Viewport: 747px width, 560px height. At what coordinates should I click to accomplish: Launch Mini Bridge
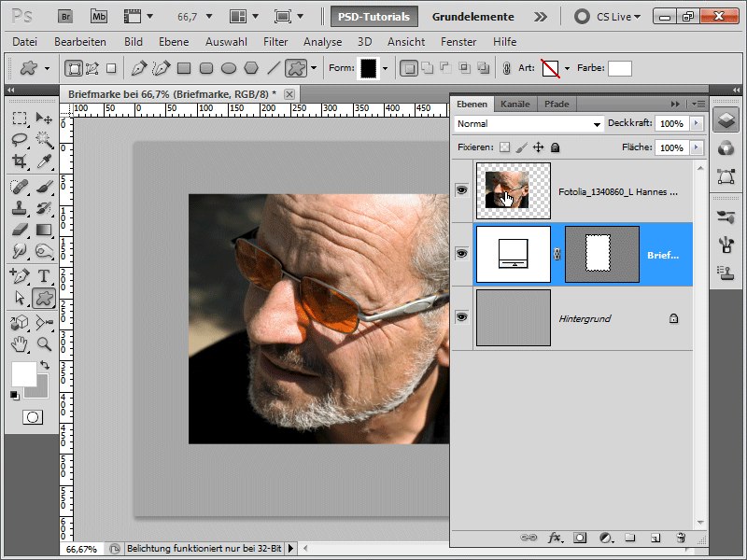[99, 17]
